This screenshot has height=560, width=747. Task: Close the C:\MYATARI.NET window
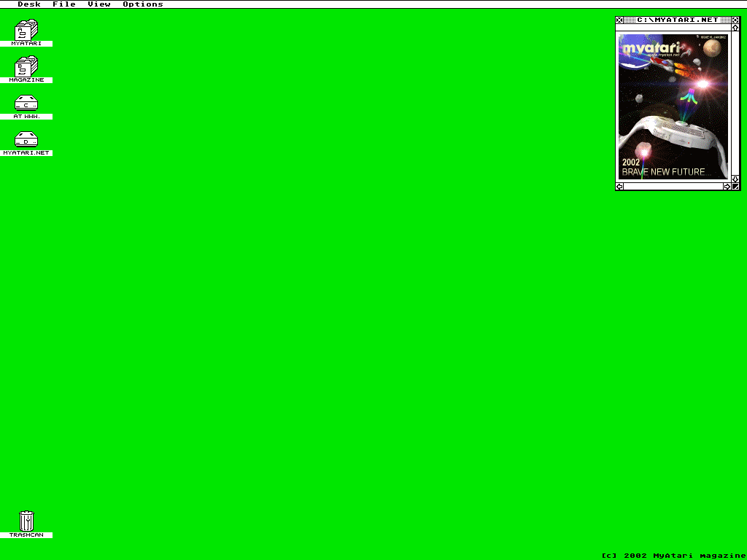(619, 20)
